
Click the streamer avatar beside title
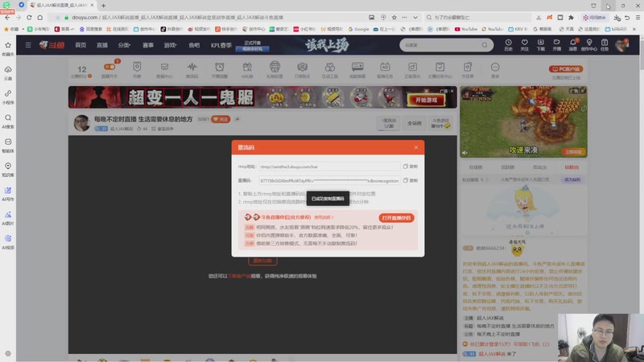[x=82, y=123]
